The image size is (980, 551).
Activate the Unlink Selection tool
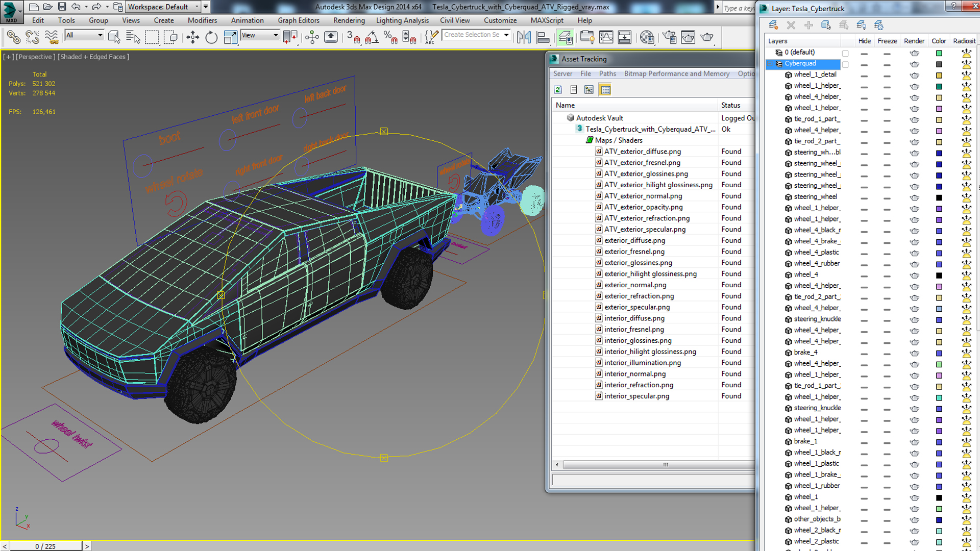click(33, 37)
